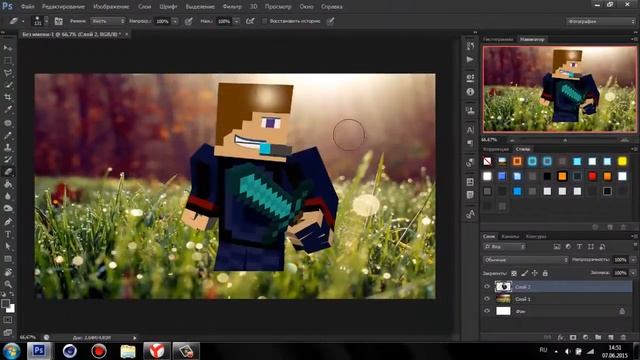This screenshot has height=360, width=640.
Task: Toggle Quick Mask mode icon
Action: pyautogui.click(x=8, y=320)
